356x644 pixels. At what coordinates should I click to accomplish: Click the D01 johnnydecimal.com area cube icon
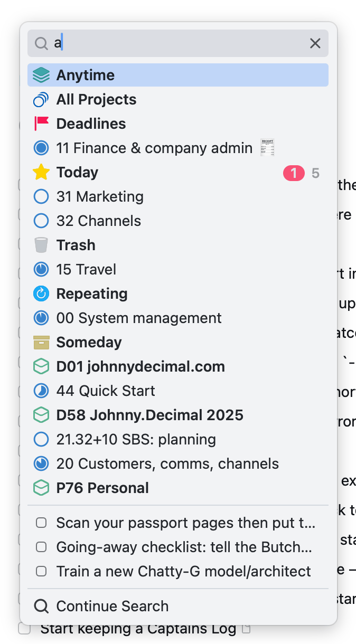[x=41, y=366]
